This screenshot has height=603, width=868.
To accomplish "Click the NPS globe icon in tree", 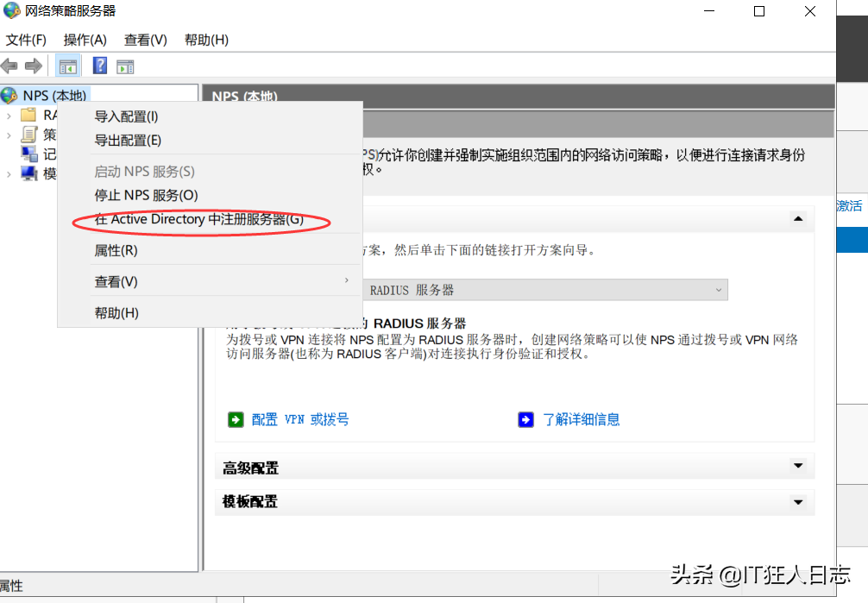I will pyautogui.click(x=9, y=95).
